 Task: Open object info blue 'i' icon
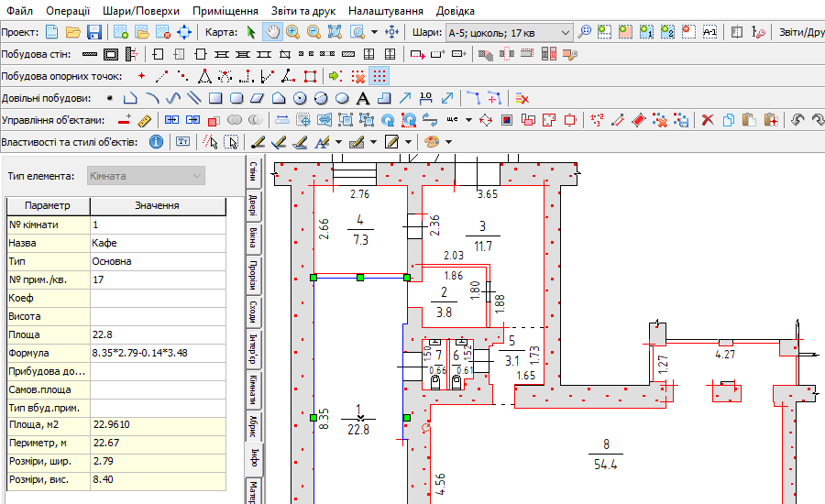pyautogui.click(x=156, y=142)
